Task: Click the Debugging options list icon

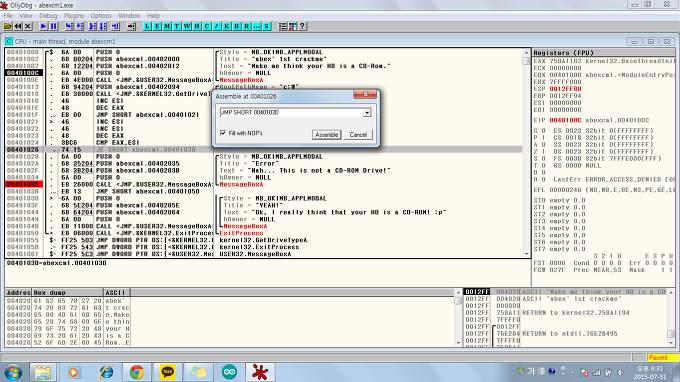Action: pyautogui.click(x=283, y=26)
